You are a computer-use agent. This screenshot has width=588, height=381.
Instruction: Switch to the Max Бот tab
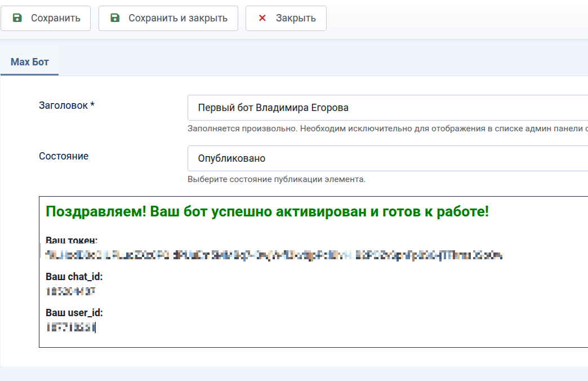(x=30, y=62)
